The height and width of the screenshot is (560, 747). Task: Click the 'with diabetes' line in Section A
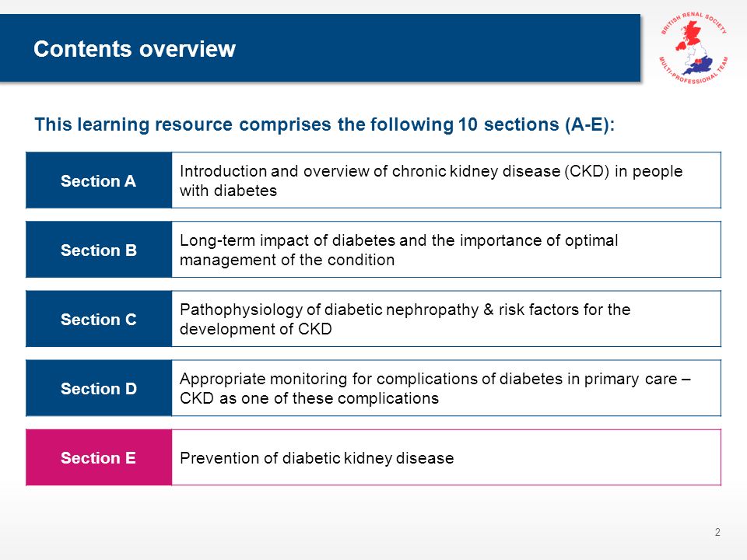[x=228, y=191]
